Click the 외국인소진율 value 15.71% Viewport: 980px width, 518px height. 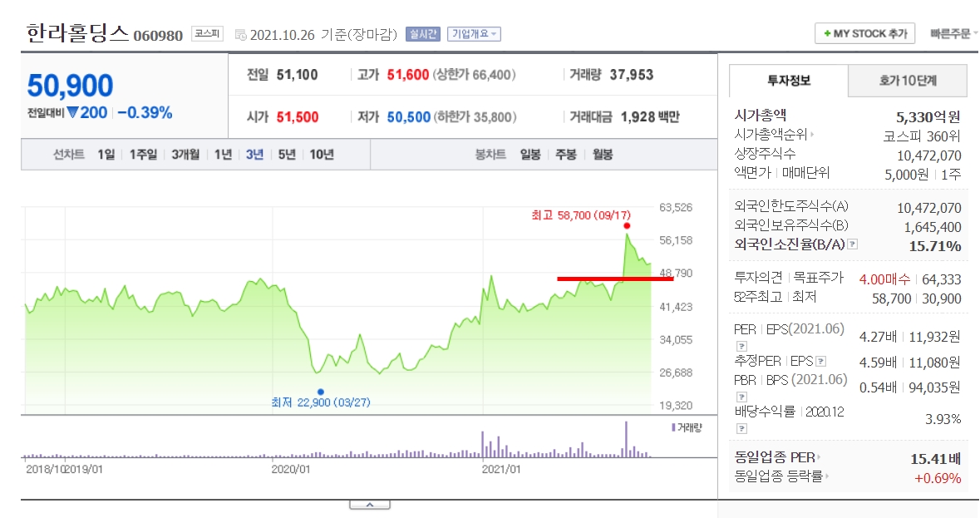(935, 246)
